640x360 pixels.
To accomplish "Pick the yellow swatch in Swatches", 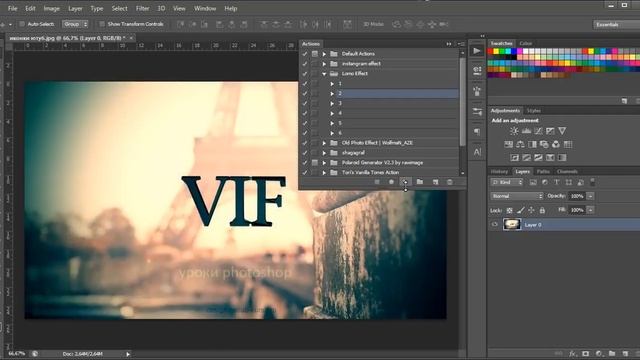I will tap(496, 51).
